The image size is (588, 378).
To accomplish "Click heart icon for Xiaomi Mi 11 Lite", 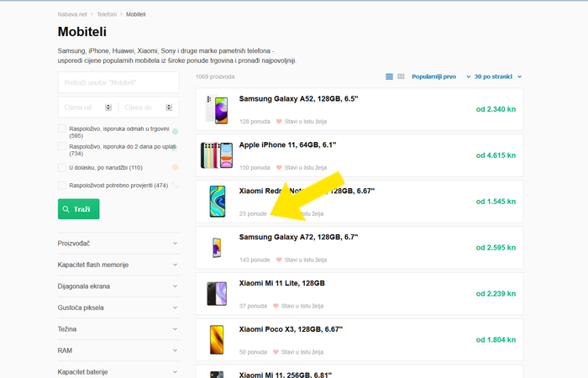I will point(276,306).
